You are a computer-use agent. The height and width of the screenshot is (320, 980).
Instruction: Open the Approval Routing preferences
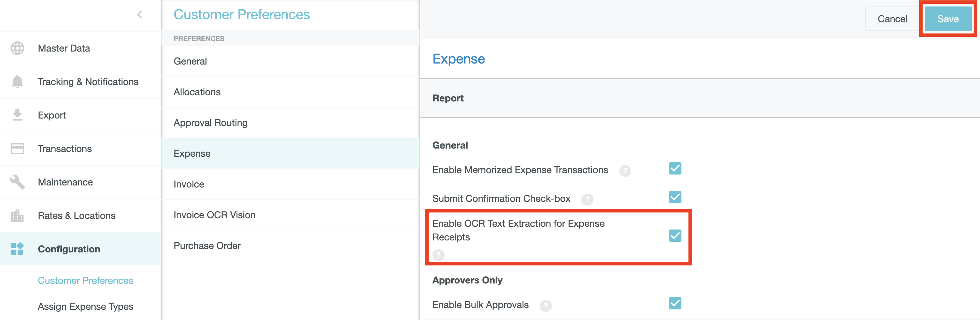pyautogui.click(x=210, y=123)
